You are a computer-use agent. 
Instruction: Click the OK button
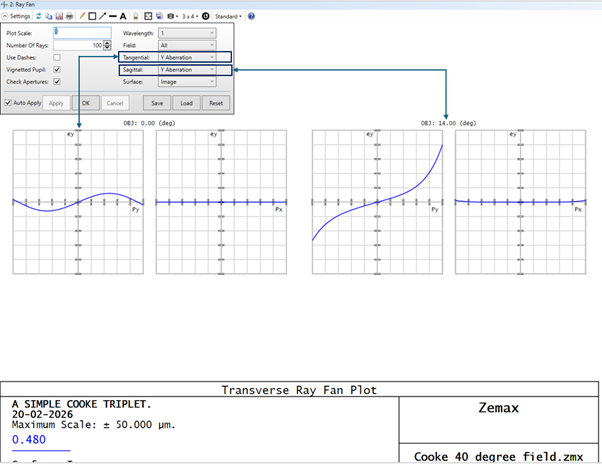pos(86,103)
